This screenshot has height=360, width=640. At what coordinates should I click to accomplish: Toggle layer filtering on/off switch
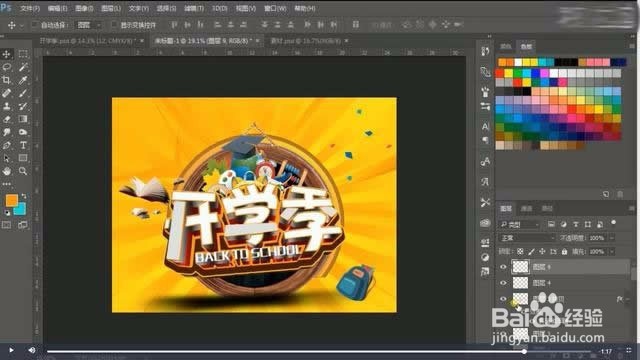click(x=613, y=223)
